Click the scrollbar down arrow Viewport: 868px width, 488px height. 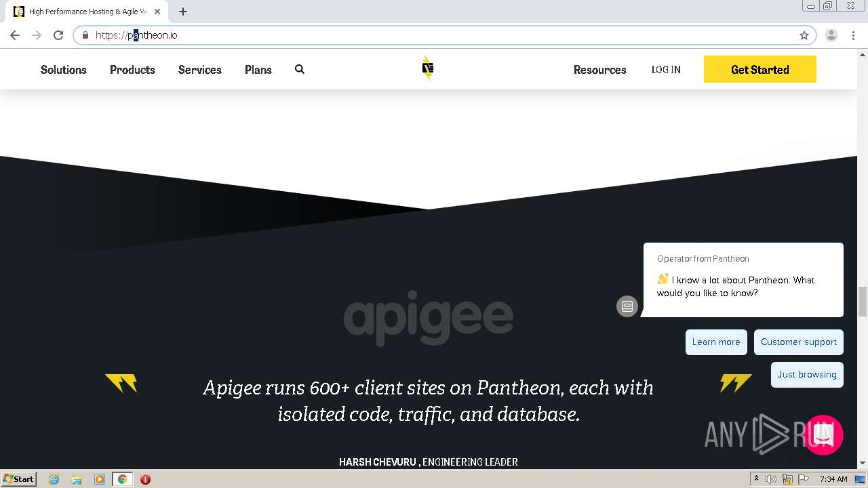[x=863, y=464]
